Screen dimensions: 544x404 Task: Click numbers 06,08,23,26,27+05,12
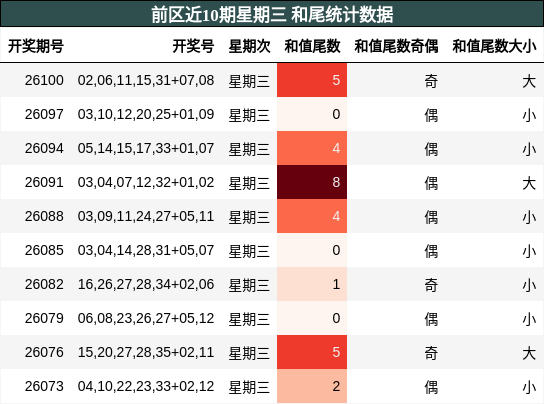[146, 319]
